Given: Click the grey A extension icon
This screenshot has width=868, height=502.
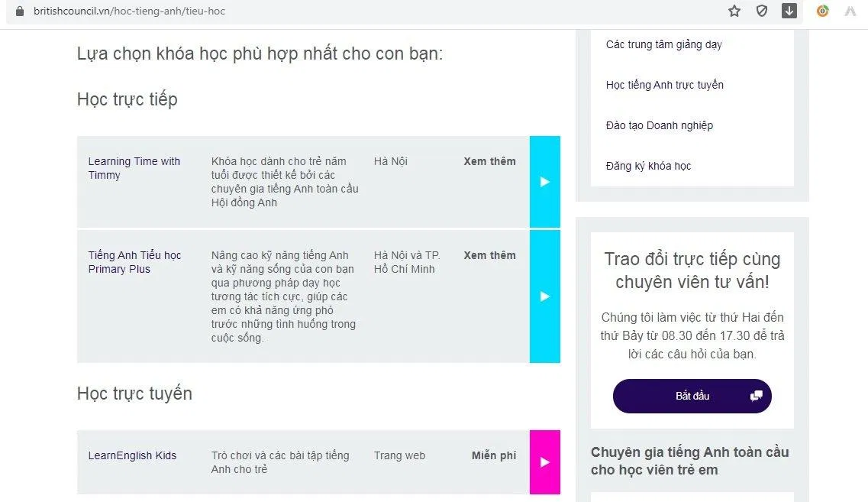Looking at the screenshot, I should [850, 11].
